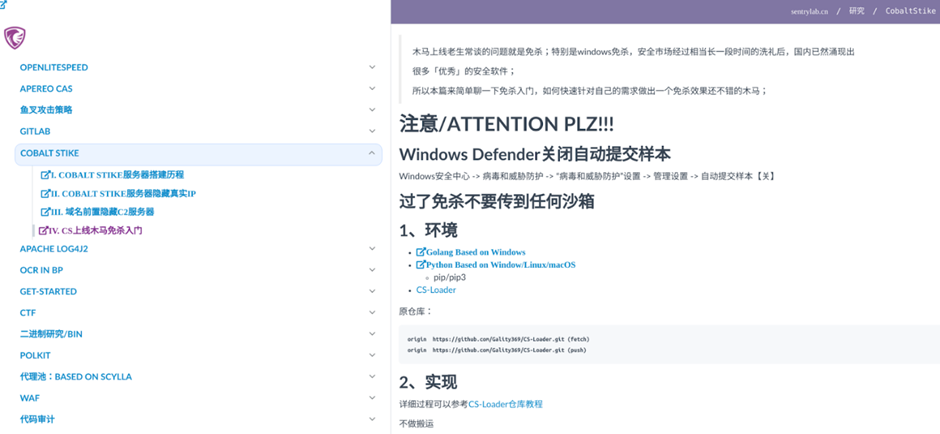
Task: Open CTF sidebar entry
Action: [x=28, y=313]
